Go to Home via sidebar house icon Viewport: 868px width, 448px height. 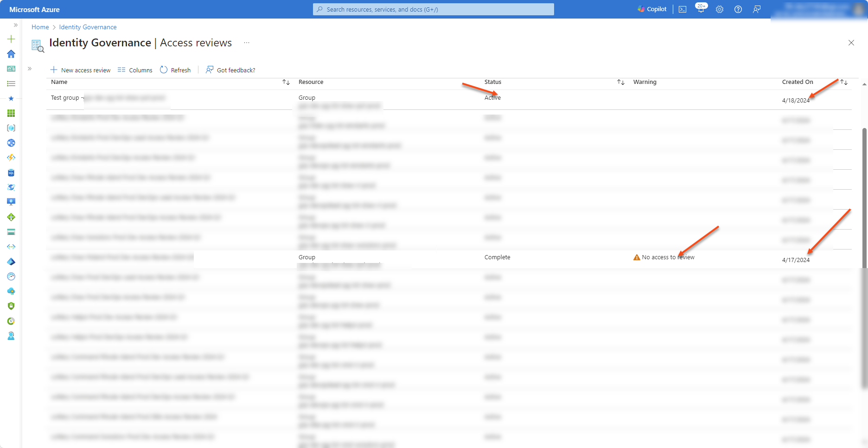point(11,54)
